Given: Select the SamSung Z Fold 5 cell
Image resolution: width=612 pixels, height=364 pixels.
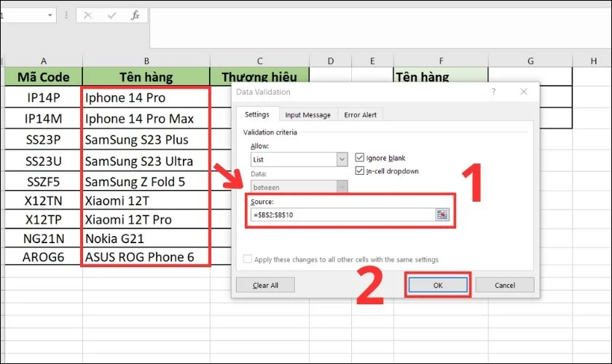Looking at the screenshot, I should [146, 182].
